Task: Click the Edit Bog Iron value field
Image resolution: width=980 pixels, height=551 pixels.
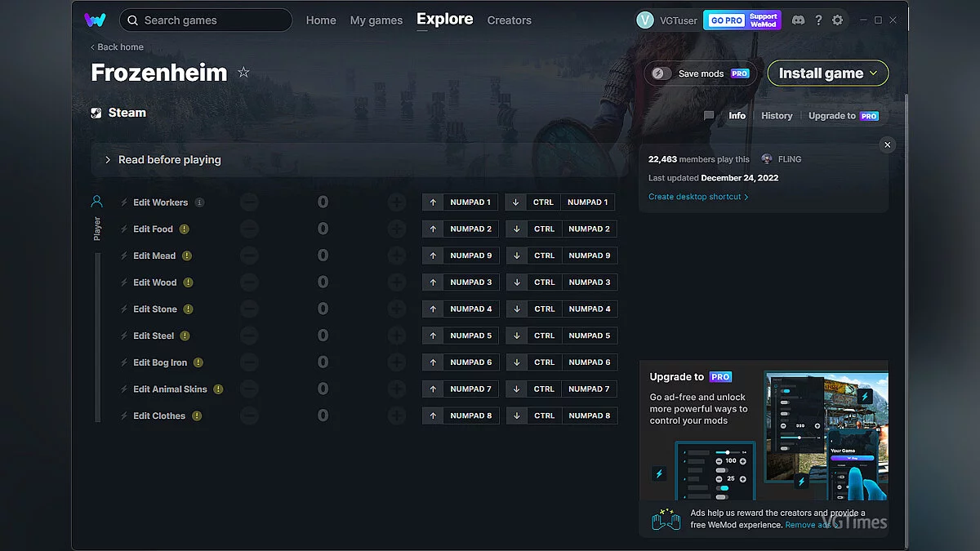Action: click(323, 362)
